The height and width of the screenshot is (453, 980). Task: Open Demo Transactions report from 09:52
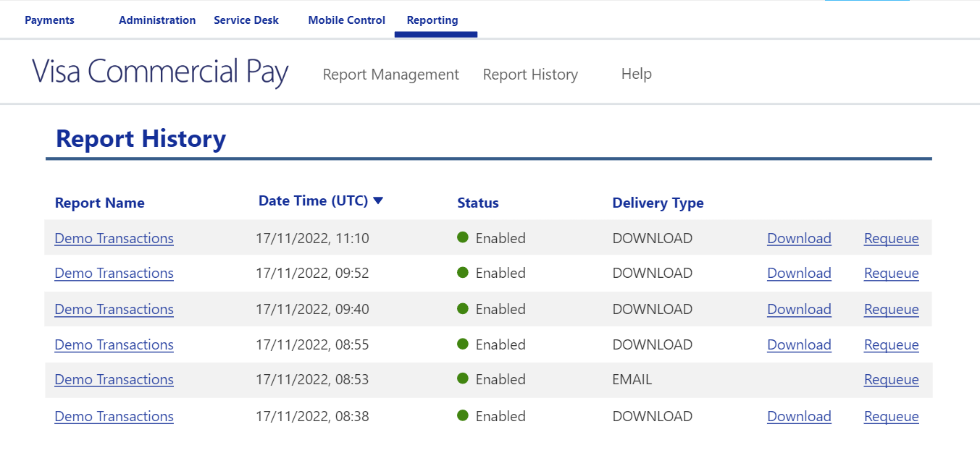pyautogui.click(x=114, y=273)
